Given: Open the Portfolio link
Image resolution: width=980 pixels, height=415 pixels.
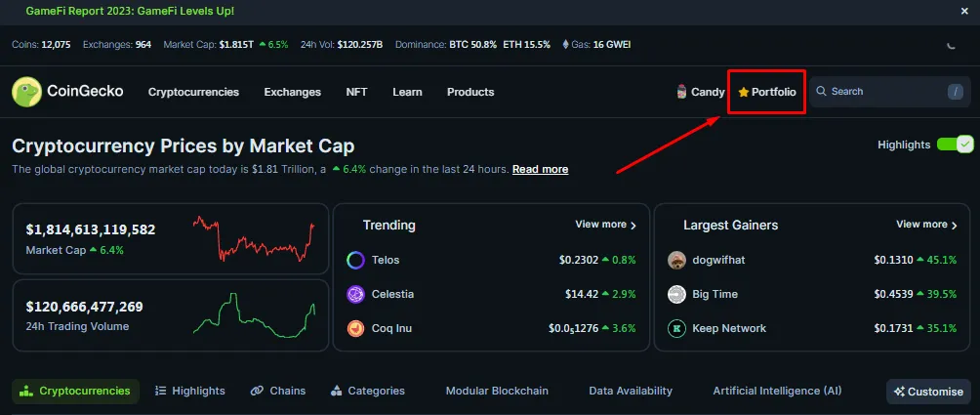Looking at the screenshot, I should tap(767, 92).
